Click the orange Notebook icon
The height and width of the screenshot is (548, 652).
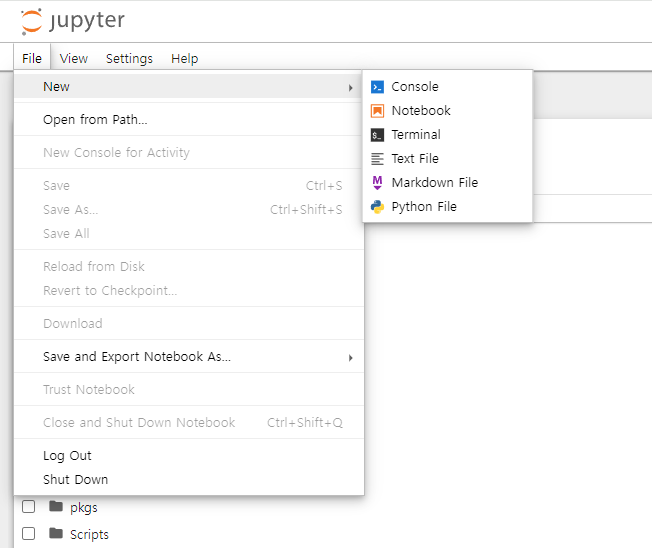(x=377, y=111)
